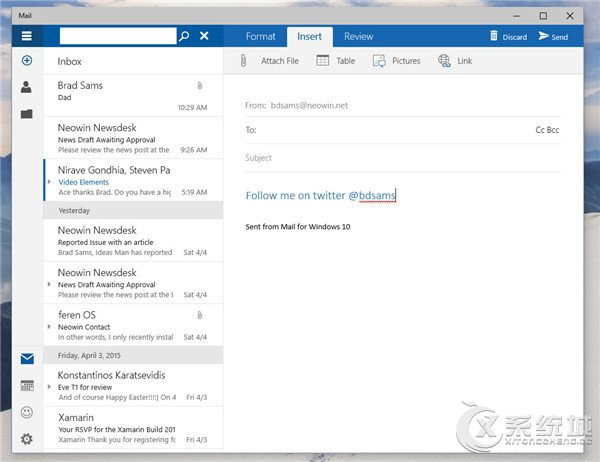
Task: Click the Send label
Action: coord(559,37)
